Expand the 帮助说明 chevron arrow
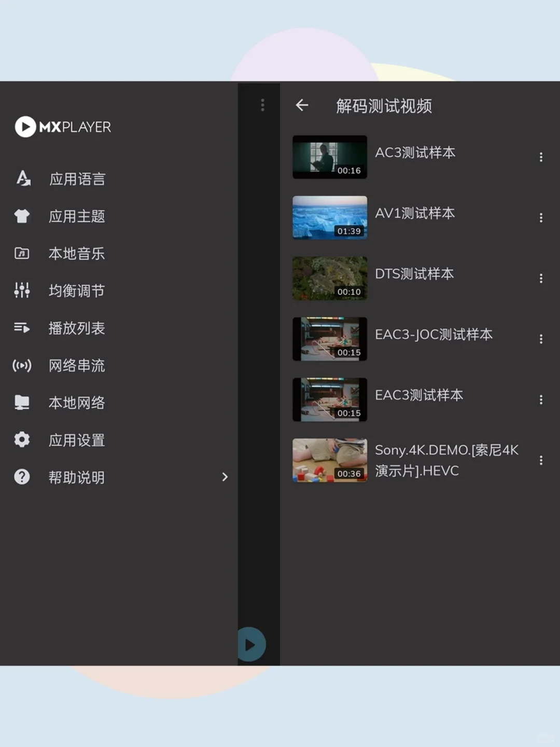Viewport: 560px width, 747px height. 225,477
